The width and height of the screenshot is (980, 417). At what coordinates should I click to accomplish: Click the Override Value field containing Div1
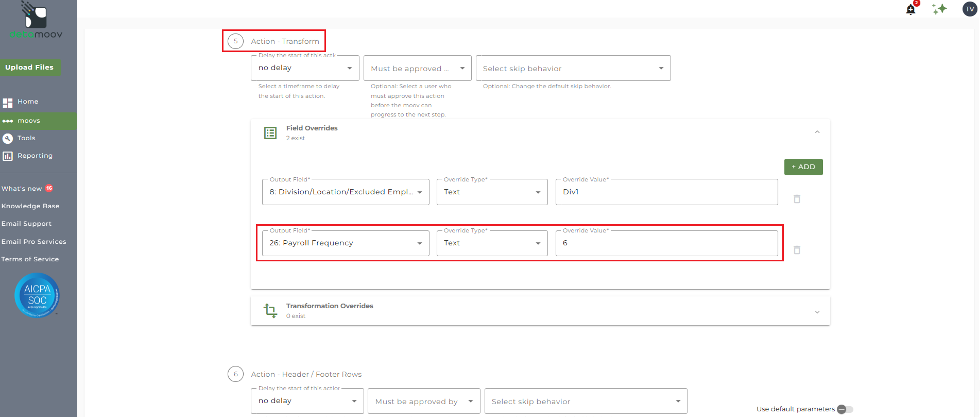point(666,192)
